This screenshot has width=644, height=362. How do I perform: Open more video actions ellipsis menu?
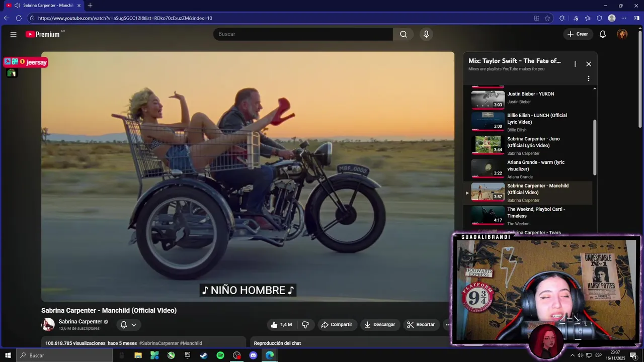[x=447, y=325]
